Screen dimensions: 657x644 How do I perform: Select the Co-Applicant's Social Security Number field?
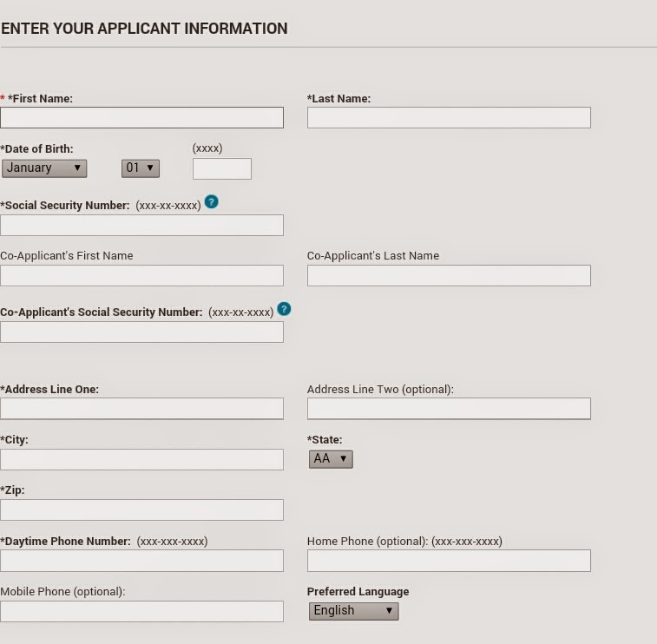142,332
